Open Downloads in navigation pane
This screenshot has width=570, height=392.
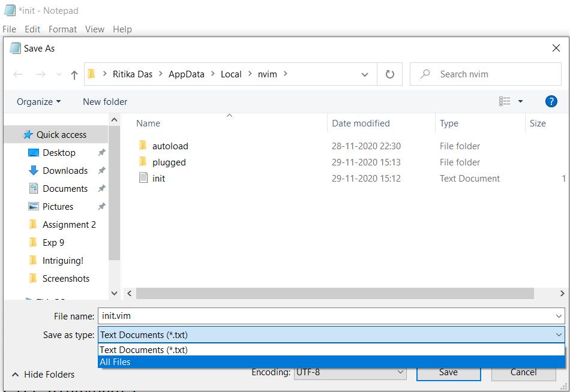(65, 170)
